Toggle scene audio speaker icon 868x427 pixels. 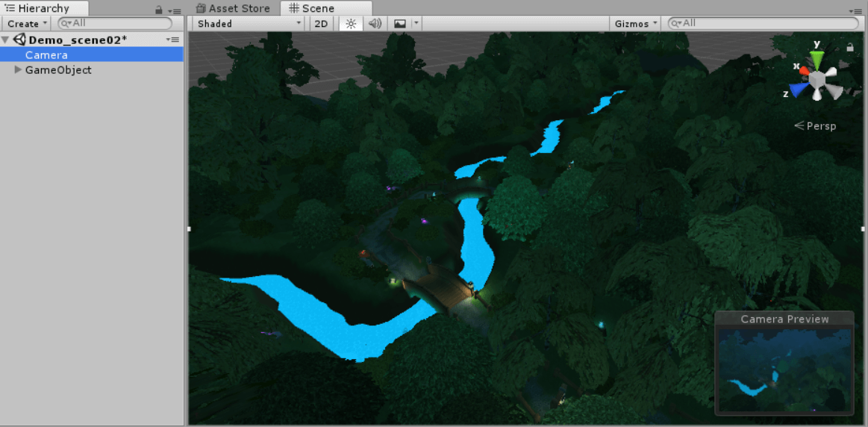[375, 24]
